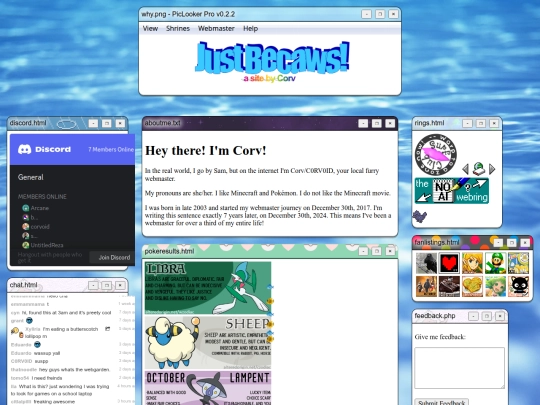The width and height of the screenshot is (540, 405).
Task: Click the member name Arcane
Action: tap(40, 208)
